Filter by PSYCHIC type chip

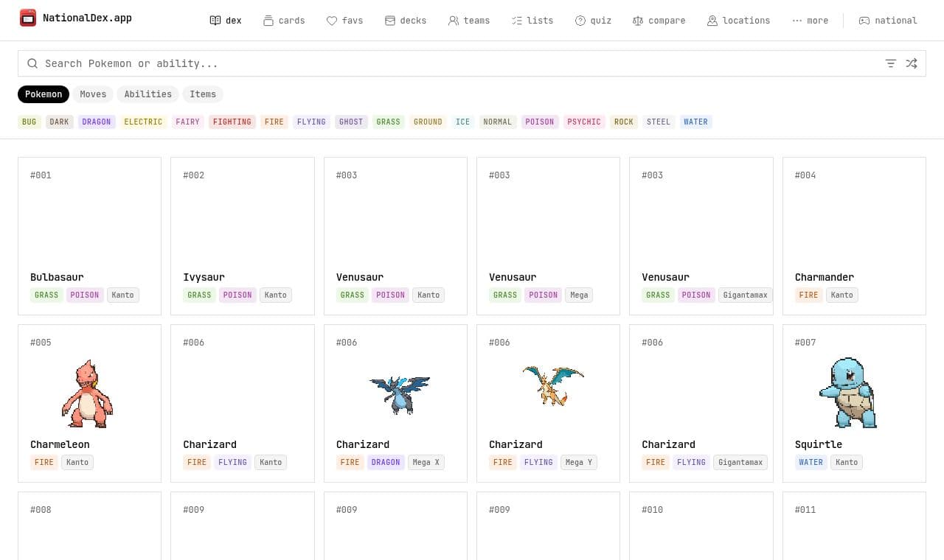[584, 122]
